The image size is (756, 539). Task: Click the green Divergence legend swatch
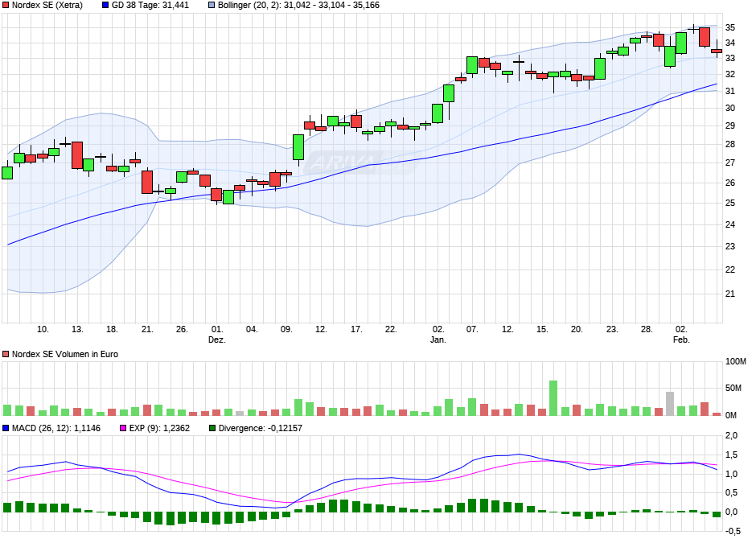pyautogui.click(x=212, y=428)
